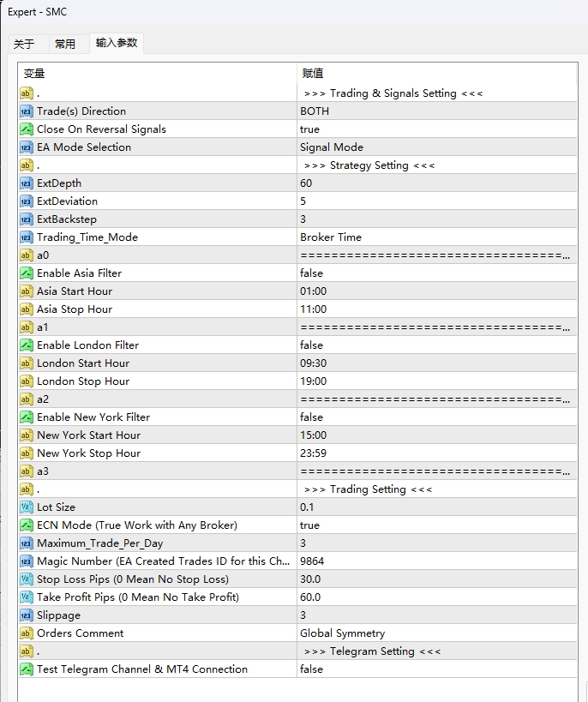This screenshot has width=588, height=702.
Task: Click the integer icon beside ExtBackstep
Action: (x=27, y=219)
